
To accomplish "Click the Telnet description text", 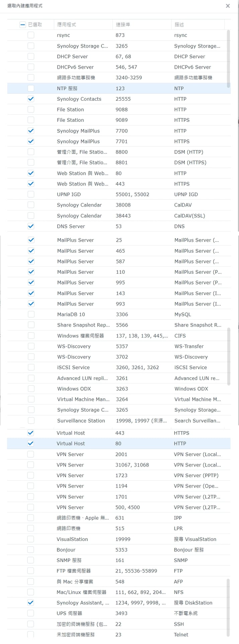I will (x=181, y=635).
